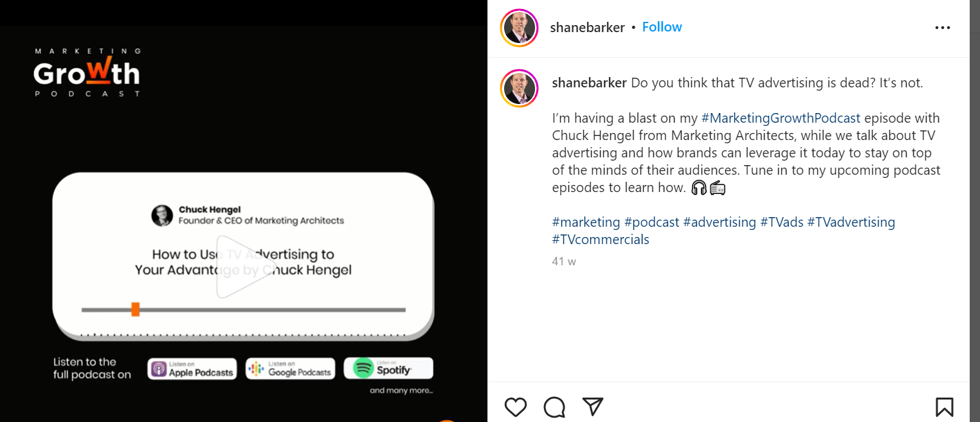Toggle the bookmark to save the post
The image size is (980, 422).
coord(943,407)
